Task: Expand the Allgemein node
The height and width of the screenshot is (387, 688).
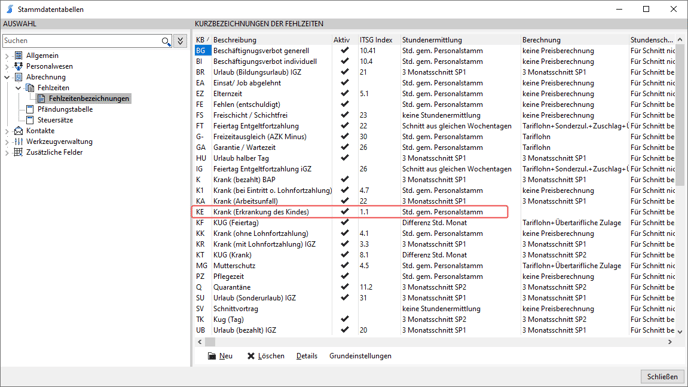Action: (x=7, y=56)
